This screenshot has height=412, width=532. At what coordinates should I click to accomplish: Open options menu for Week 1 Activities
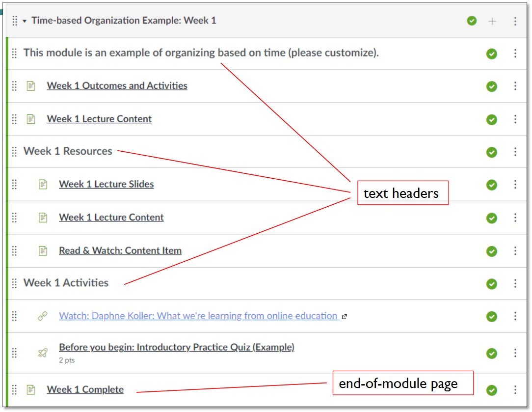(x=515, y=283)
